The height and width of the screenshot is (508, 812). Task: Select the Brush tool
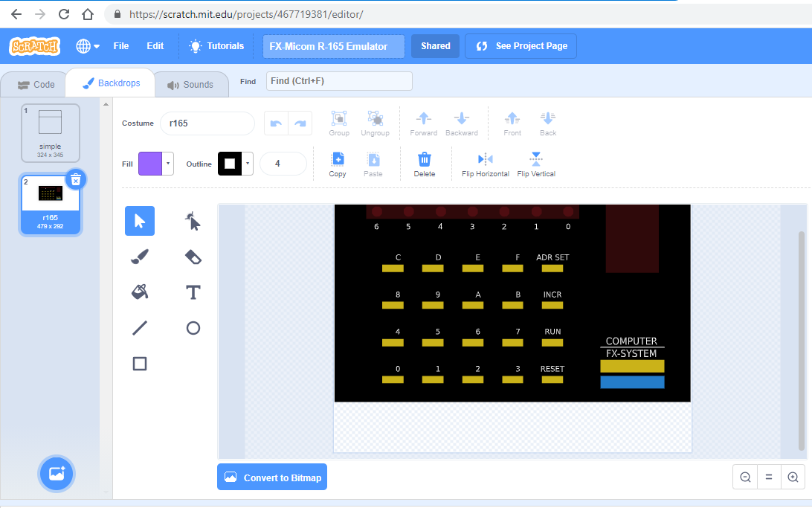(139, 257)
